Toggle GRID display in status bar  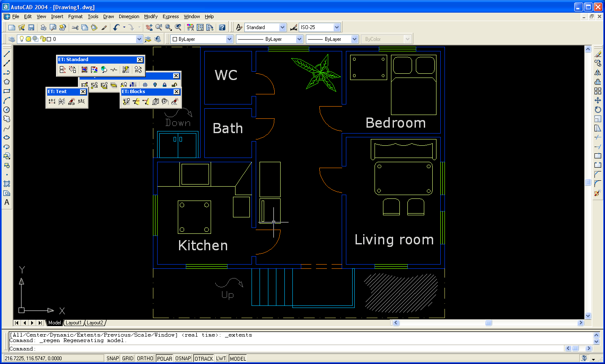(128, 359)
